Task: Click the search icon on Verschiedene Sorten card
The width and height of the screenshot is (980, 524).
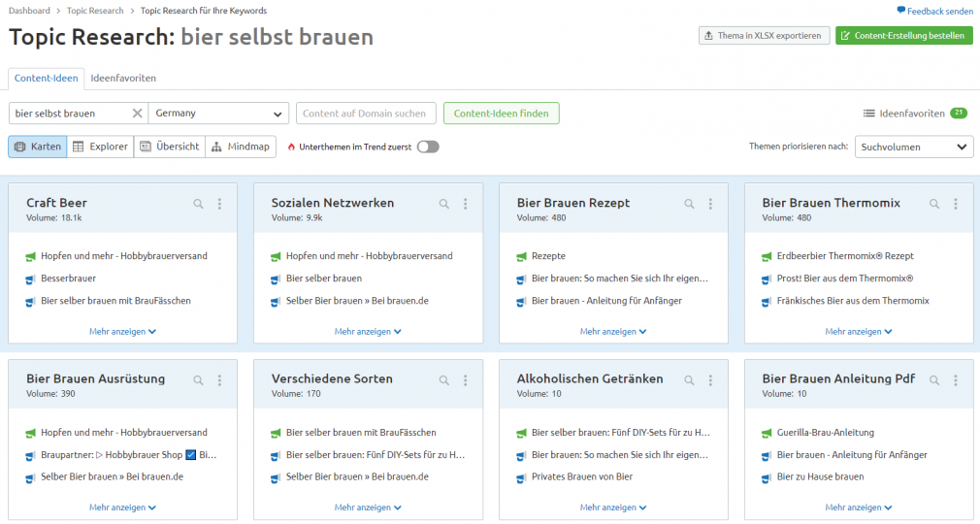Action: tap(443, 380)
